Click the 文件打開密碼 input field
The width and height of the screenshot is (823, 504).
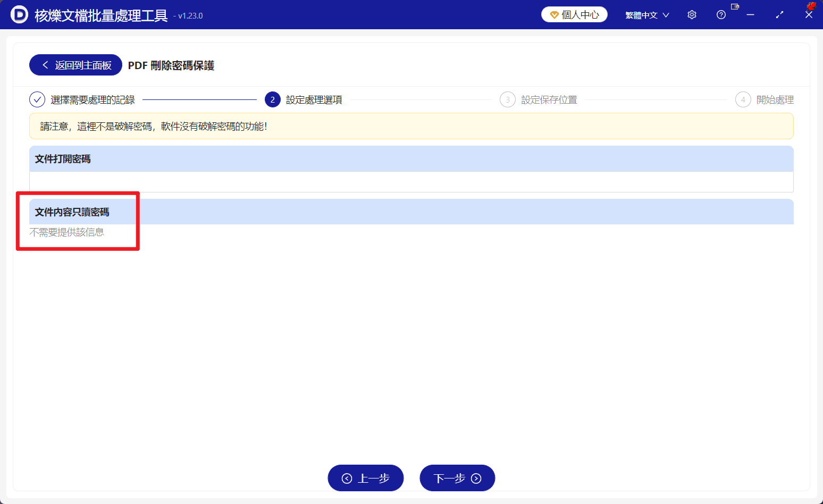click(x=411, y=182)
